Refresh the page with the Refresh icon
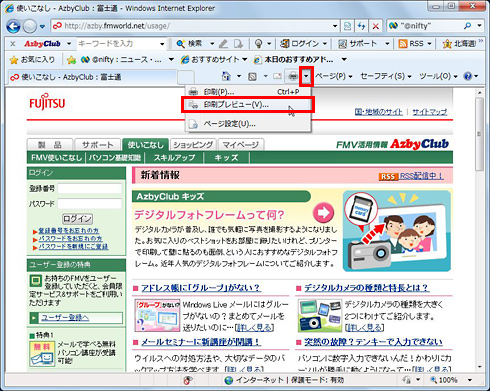The image size is (490, 391). click(x=361, y=26)
